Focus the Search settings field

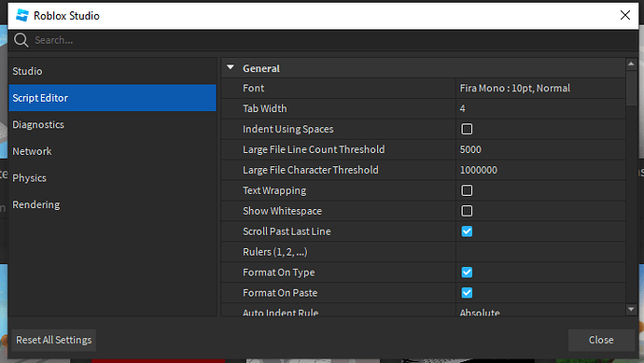(x=323, y=40)
